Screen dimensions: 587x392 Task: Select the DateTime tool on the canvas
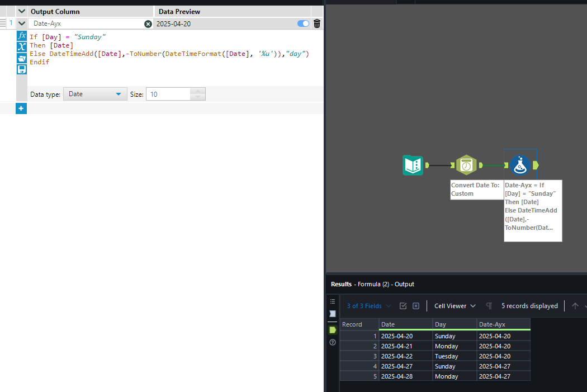pyautogui.click(x=467, y=165)
